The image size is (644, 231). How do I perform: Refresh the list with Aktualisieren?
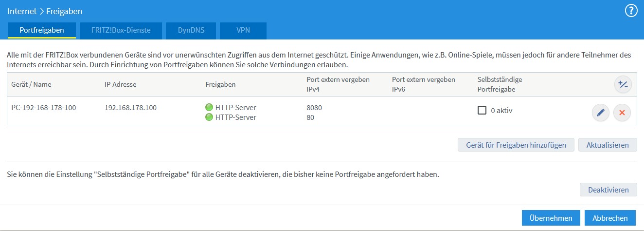[607, 145]
